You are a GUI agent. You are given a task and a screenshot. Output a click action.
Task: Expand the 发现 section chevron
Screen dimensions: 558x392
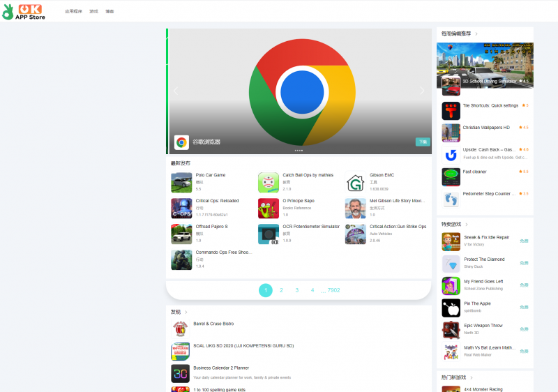click(186, 312)
